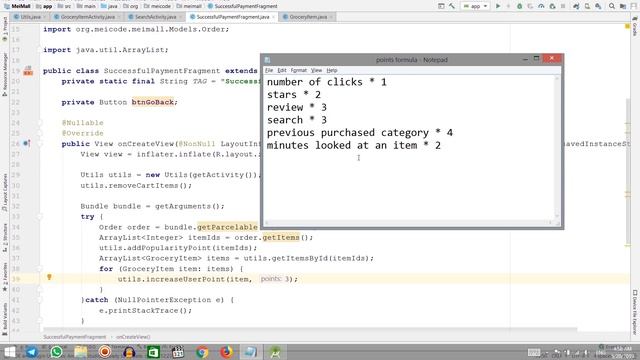Click the Notepad horizontal scrollbar
The height and width of the screenshot is (360, 640).
(x=409, y=222)
